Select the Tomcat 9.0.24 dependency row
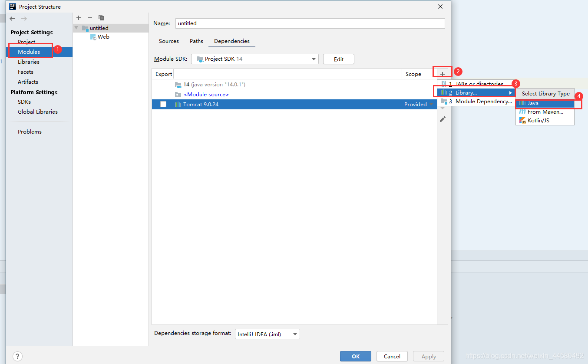 pos(294,105)
